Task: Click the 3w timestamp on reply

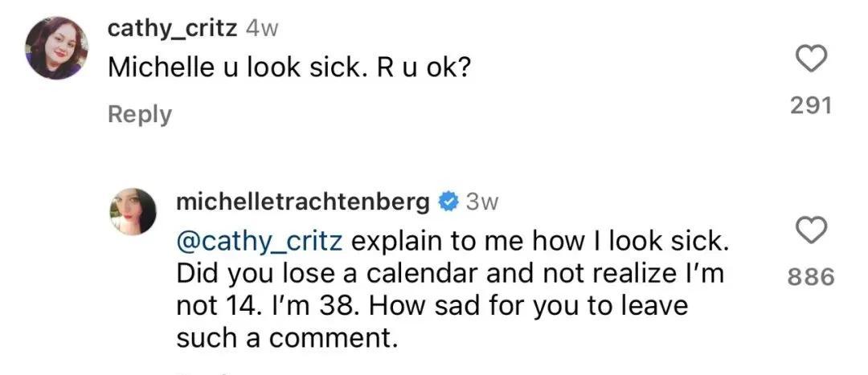Action: point(482,202)
